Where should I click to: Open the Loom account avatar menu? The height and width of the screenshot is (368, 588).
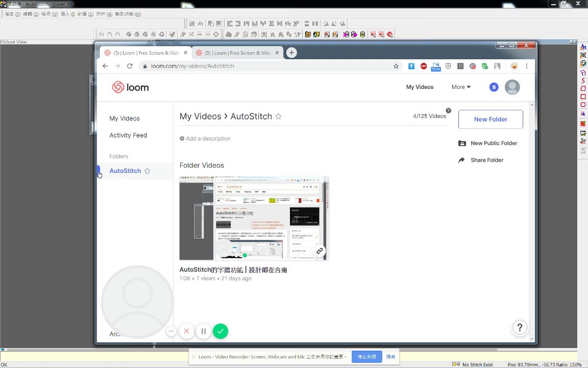click(x=512, y=87)
